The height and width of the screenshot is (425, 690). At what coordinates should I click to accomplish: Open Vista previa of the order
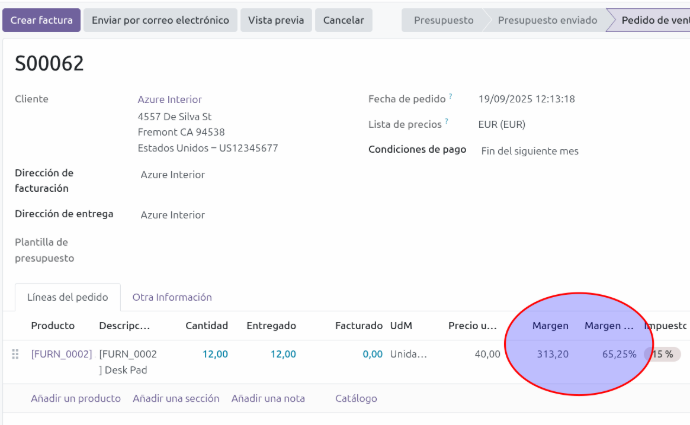tap(276, 20)
